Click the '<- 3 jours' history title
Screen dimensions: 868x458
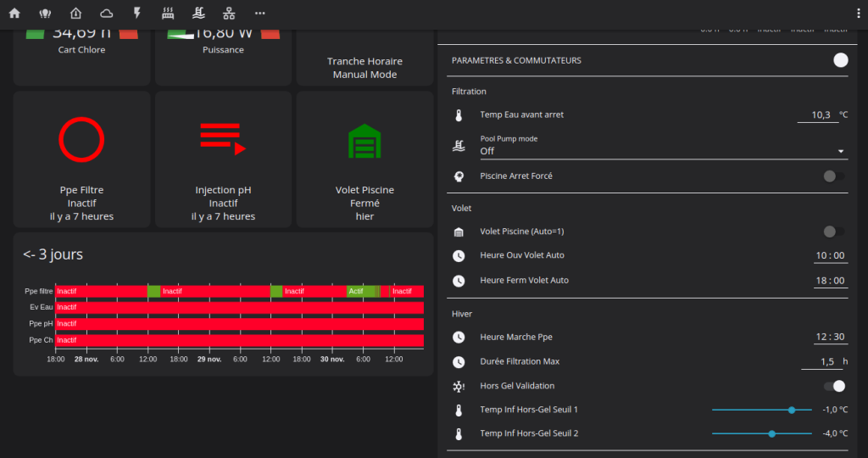tap(53, 254)
